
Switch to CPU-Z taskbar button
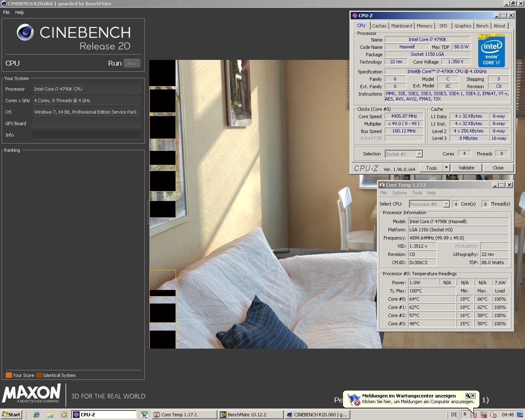[104, 415]
